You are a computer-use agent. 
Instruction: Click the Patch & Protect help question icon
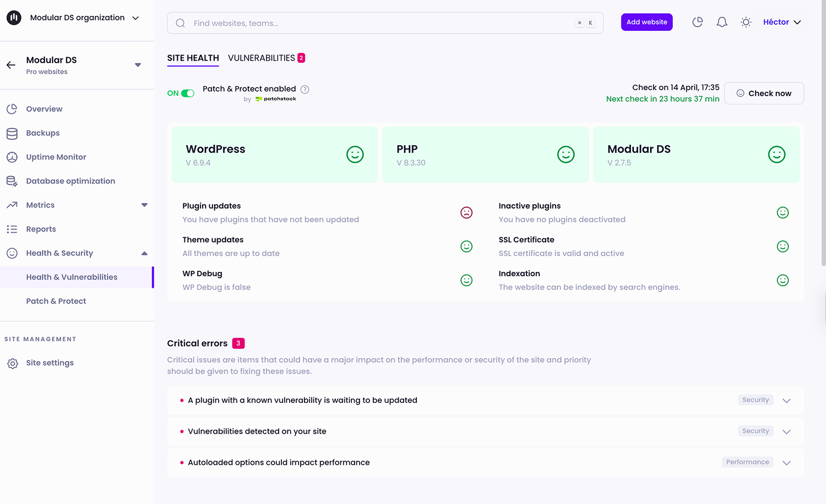tap(305, 89)
